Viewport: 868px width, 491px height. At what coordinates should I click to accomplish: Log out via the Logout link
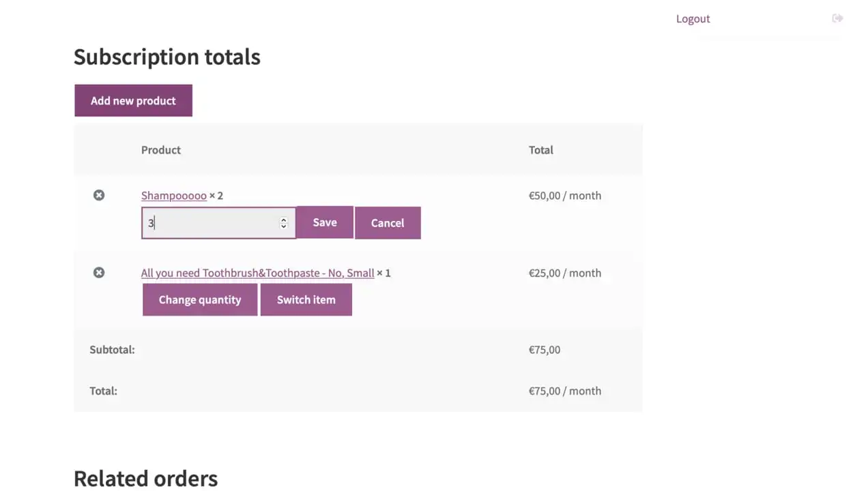[693, 18]
